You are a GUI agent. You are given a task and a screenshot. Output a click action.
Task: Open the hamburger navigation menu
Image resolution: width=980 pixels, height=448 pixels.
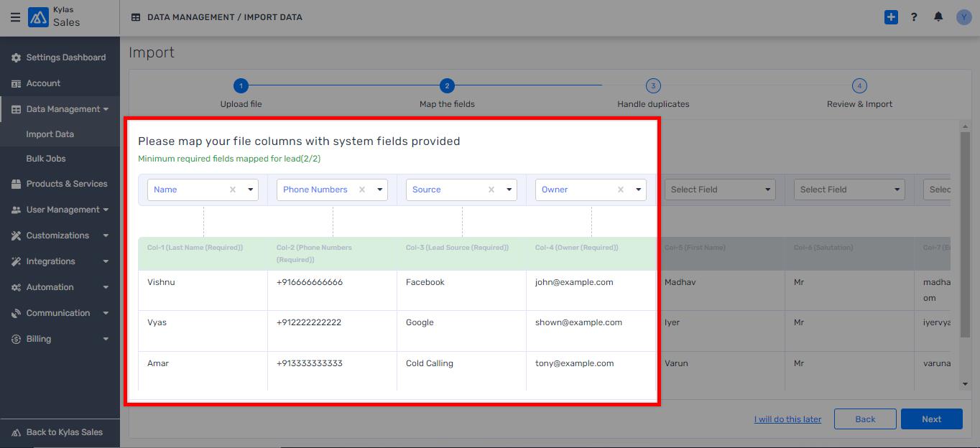pyautogui.click(x=15, y=17)
